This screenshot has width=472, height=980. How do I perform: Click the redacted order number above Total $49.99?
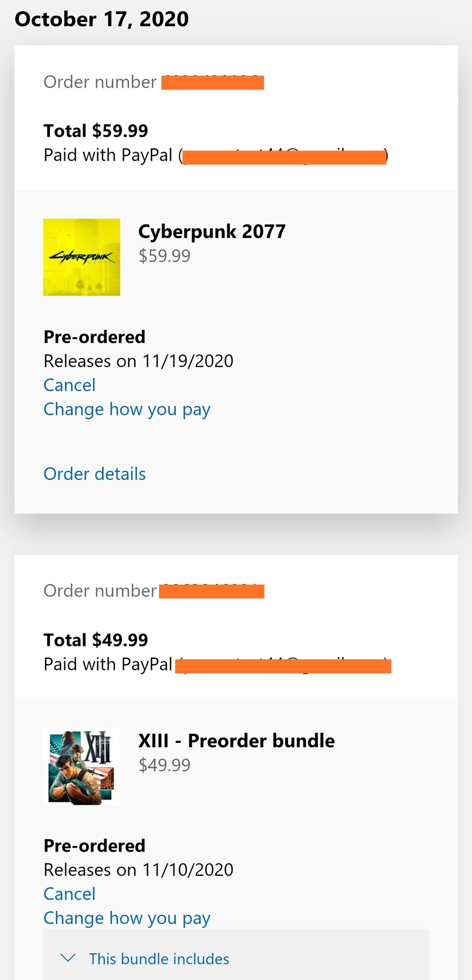tap(211, 591)
